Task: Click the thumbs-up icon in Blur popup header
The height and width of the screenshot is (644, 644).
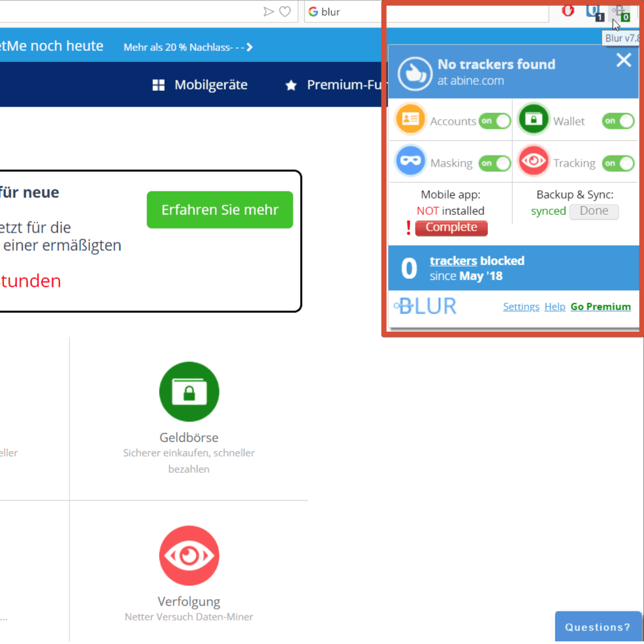Action: pyautogui.click(x=414, y=74)
